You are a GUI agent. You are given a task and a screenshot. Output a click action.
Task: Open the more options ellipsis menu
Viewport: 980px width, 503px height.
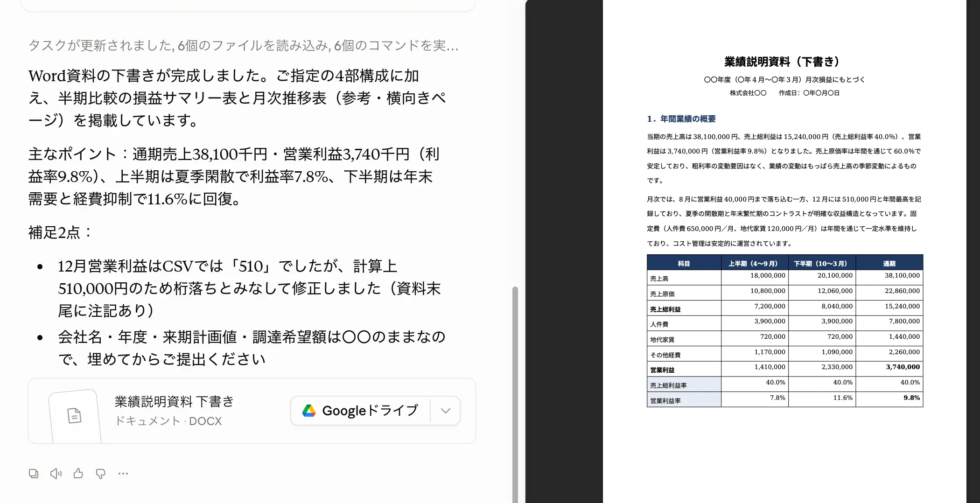coord(123,474)
